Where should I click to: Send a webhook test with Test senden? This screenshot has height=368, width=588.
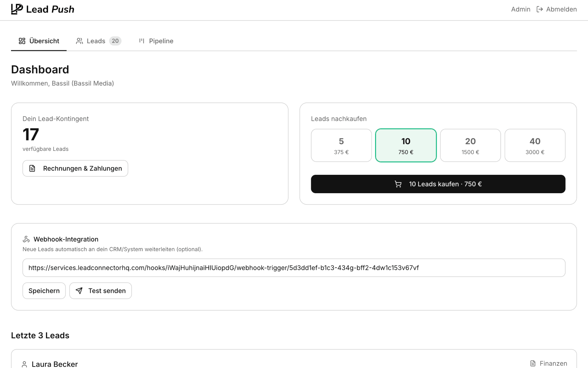(100, 291)
